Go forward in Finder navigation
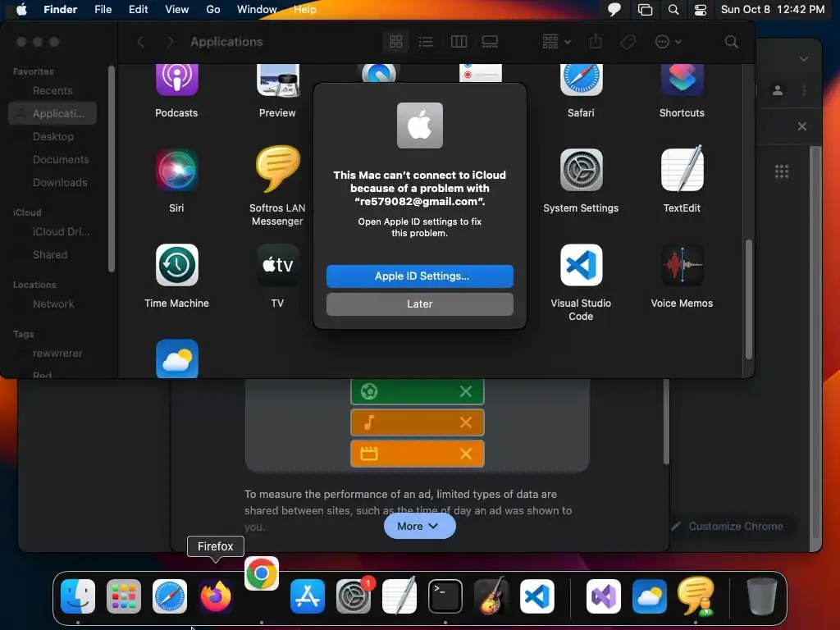 point(171,42)
